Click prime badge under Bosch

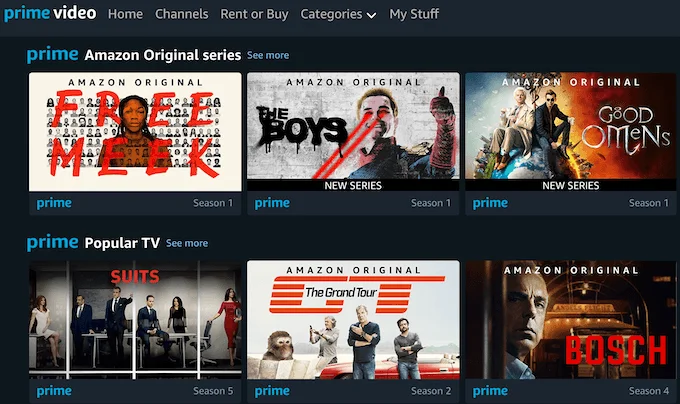point(490,391)
